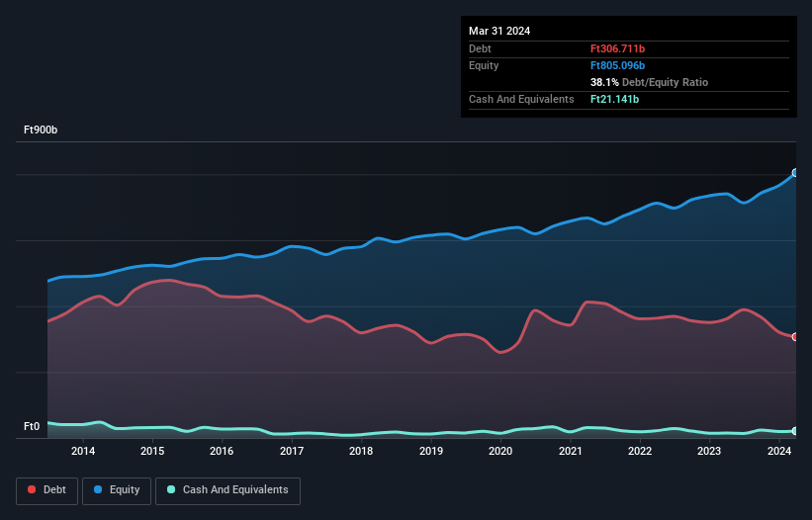Click the 2016 x-axis label

coord(222,451)
